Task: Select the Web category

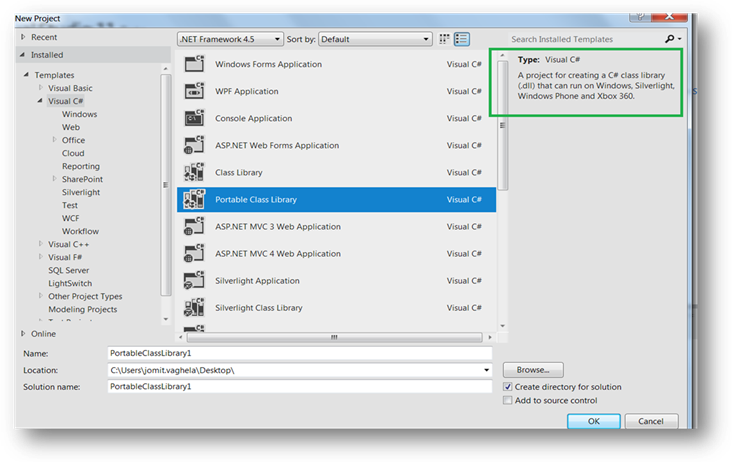Action: (x=71, y=127)
